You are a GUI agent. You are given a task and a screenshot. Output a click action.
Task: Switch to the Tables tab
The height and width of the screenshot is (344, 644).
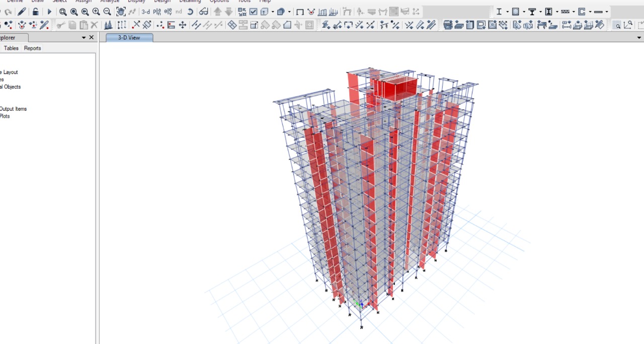pos(11,48)
